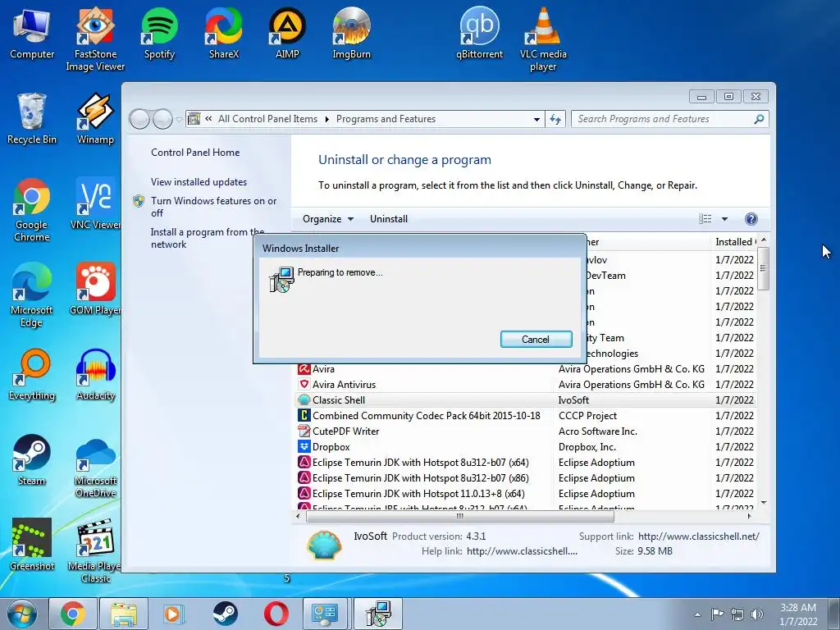Select the Classic Shell program row
The width and height of the screenshot is (840, 630).
coord(526,399)
